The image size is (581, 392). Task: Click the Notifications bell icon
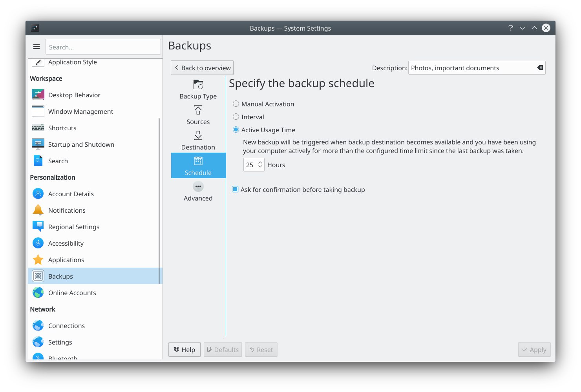(x=38, y=210)
